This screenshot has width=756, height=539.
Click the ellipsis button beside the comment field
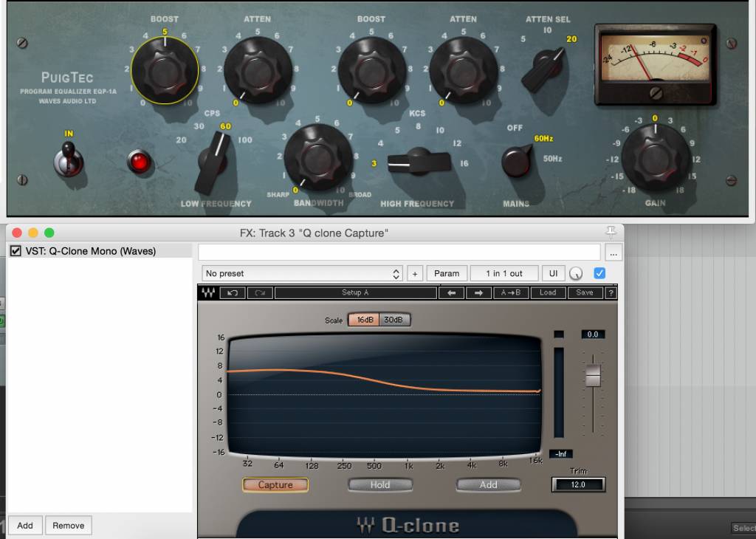(614, 252)
